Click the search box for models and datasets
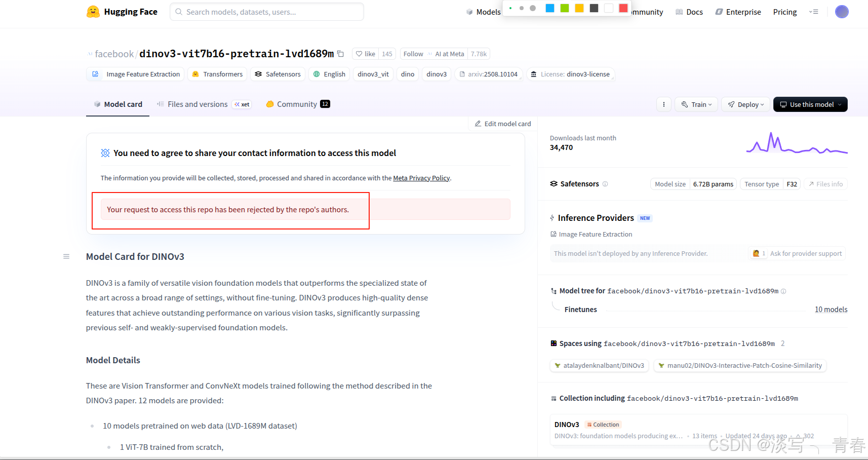Viewport: 868px width, 460px height. pyautogui.click(x=267, y=12)
